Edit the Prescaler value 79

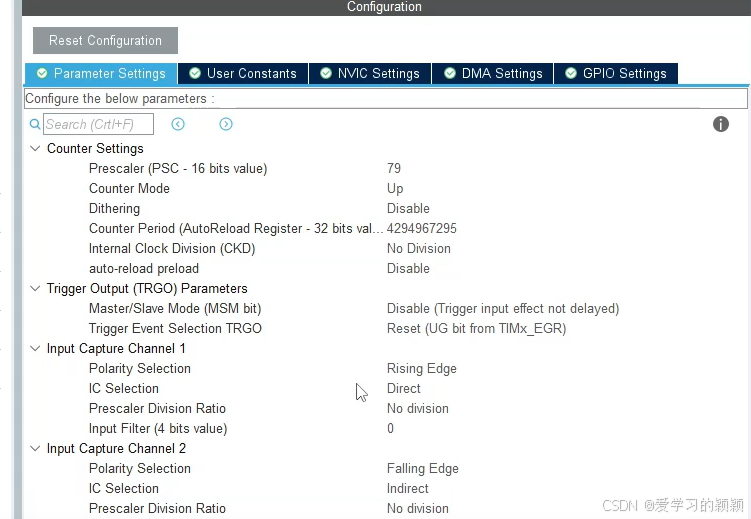click(x=394, y=169)
